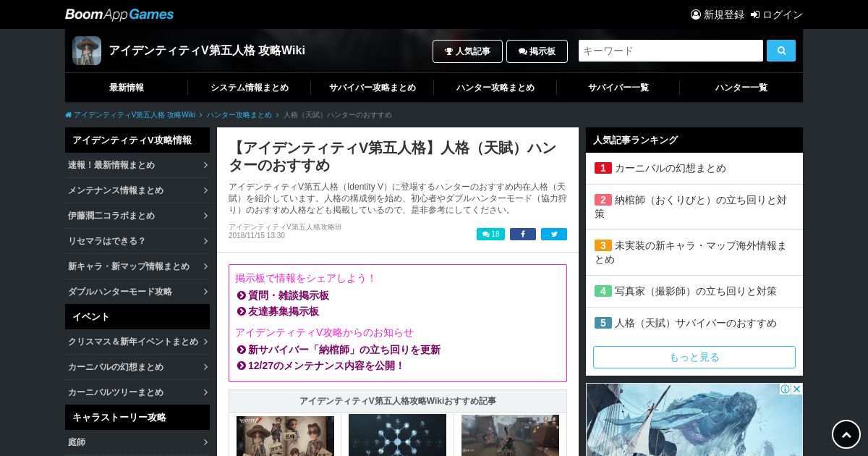This screenshot has height=456, width=868.
Task: Open ハンター攻略まとめ navigation tab
Action: (495, 88)
